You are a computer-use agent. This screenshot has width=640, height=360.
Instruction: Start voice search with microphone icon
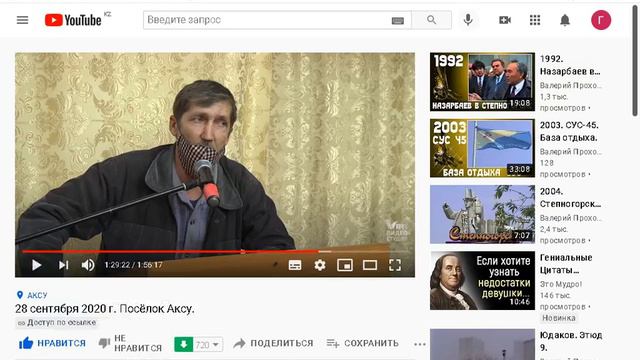468,20
